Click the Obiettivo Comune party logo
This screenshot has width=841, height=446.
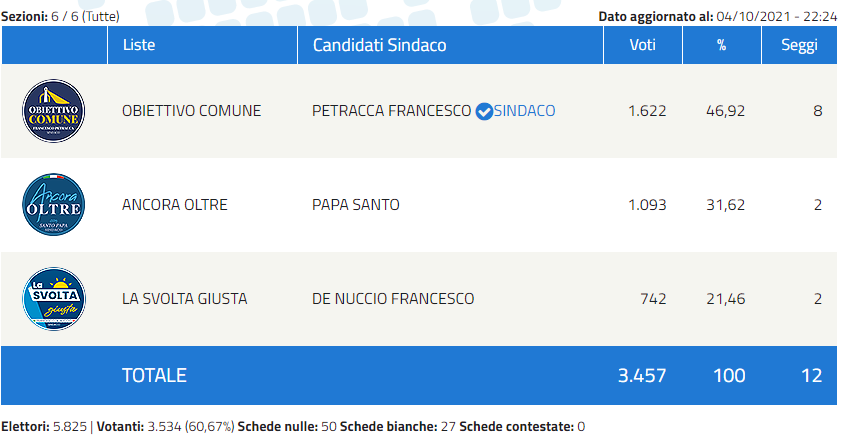tap(54, 111)
